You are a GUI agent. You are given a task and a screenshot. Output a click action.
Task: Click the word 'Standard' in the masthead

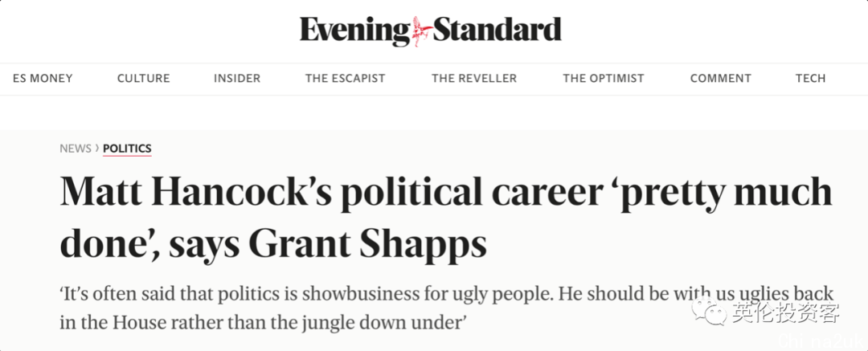click(x=497, y=30)
